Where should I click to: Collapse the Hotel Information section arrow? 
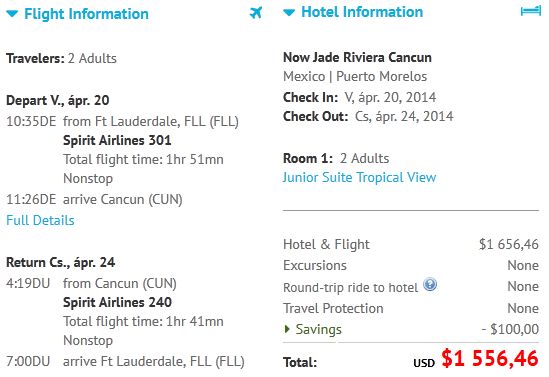click(x=289, y=13)
